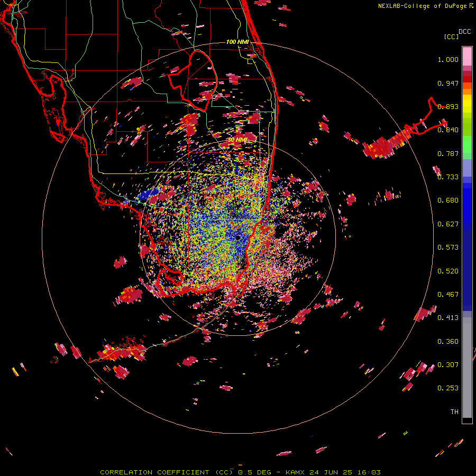Click the 0.893 value on the color scale

coord(448,106)
